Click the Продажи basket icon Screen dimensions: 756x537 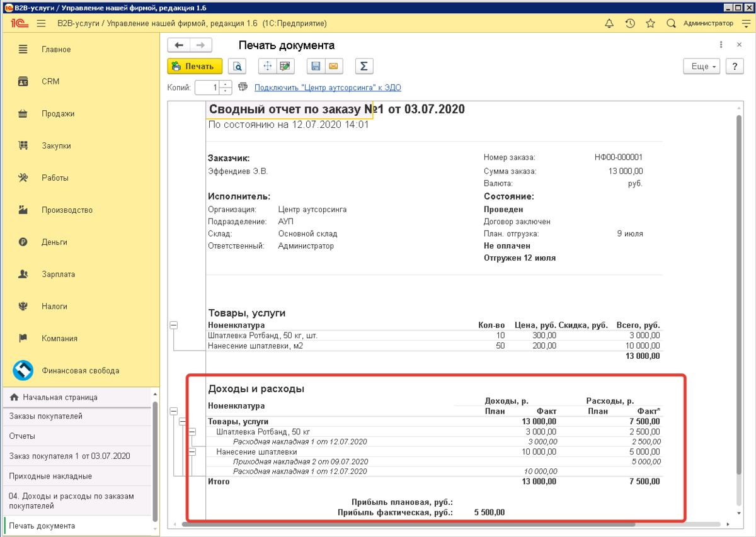click(23, 113)
